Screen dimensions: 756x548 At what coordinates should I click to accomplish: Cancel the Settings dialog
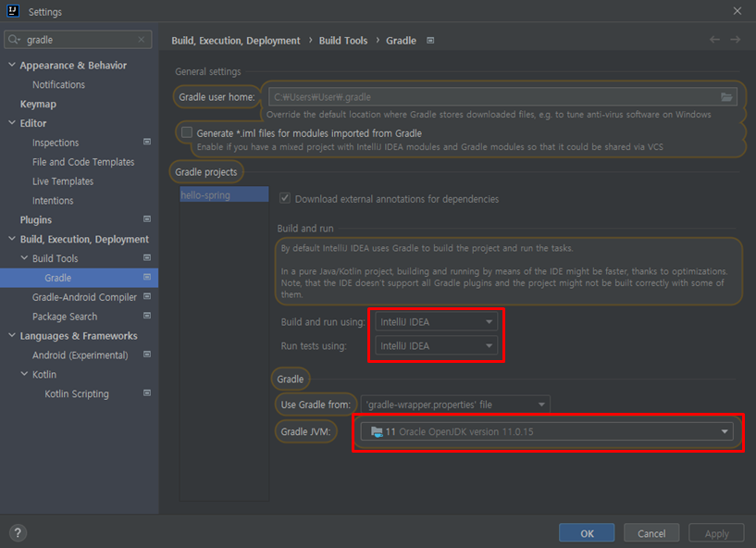coord(651,533)
